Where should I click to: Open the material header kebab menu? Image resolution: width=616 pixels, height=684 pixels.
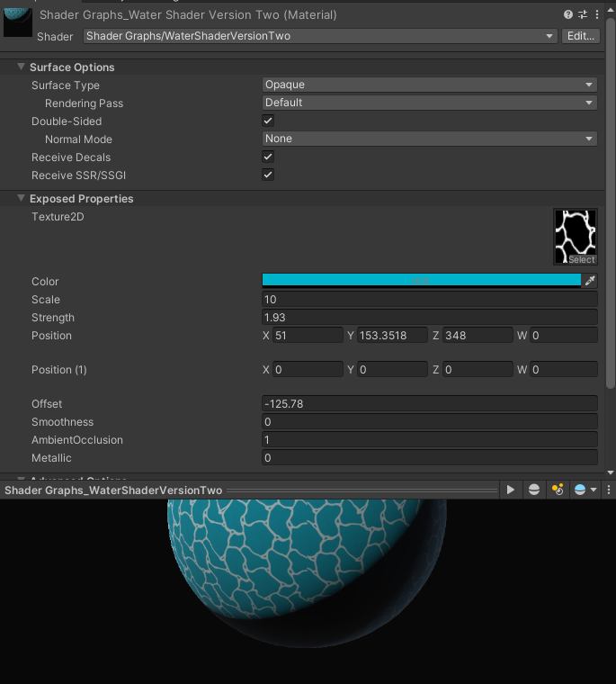(597, 14)
